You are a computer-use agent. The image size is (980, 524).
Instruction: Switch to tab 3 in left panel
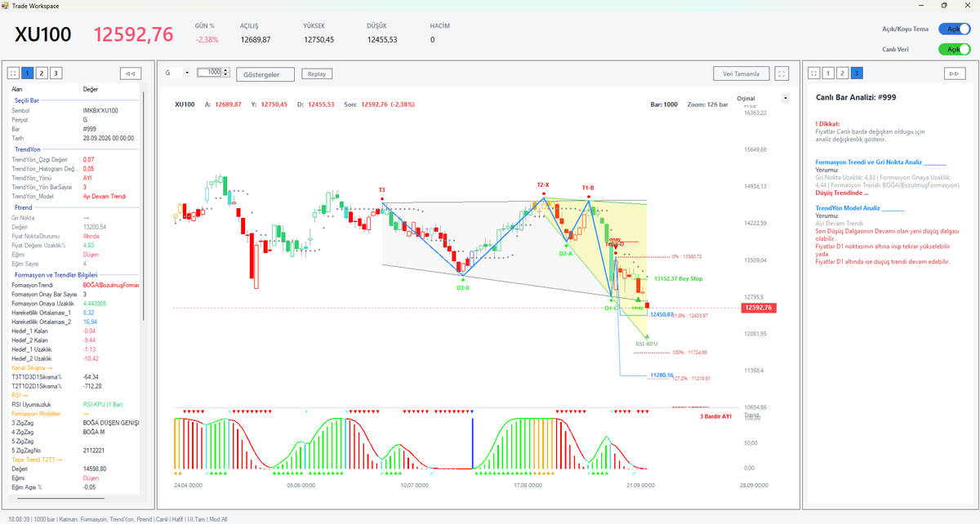point(56,73)
